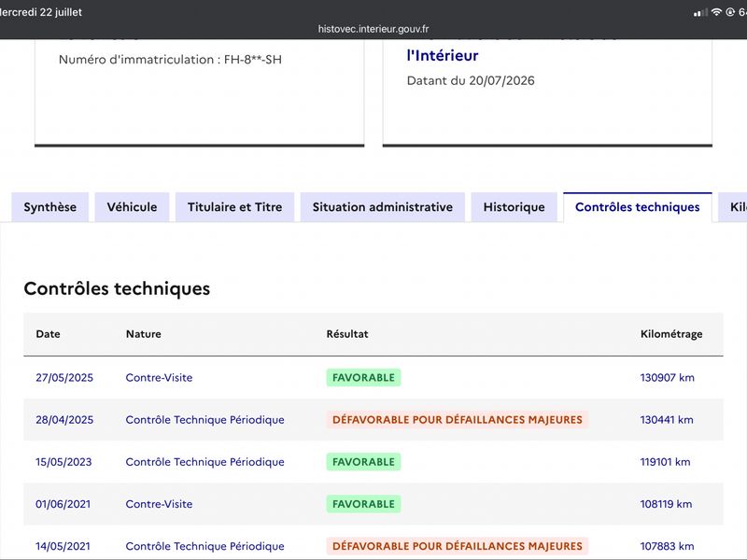Select the Situation administrative tab
This screenshot has width=747, height=560.
(383, 207)
